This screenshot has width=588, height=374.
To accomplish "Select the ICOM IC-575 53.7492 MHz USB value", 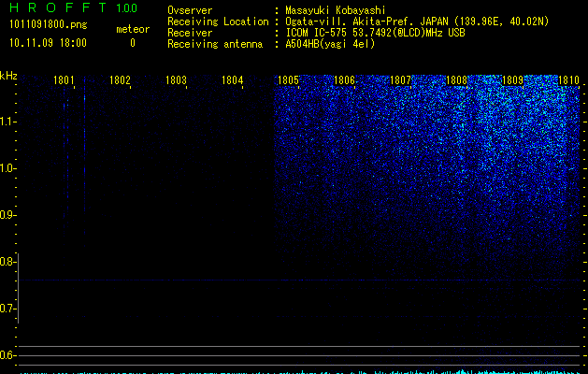I will [x=375, y=33].
